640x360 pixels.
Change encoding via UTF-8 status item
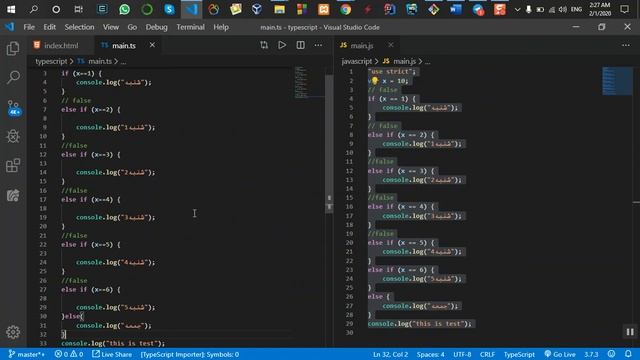462,354
